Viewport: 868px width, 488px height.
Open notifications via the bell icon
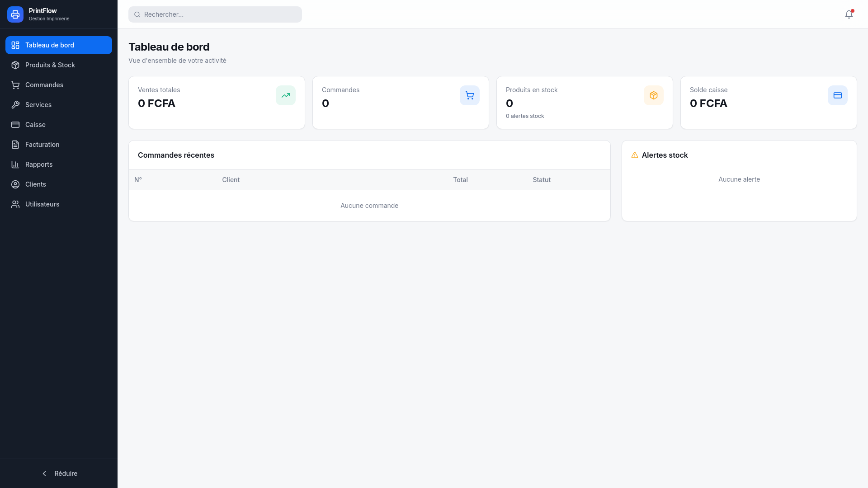coord(849,14)
